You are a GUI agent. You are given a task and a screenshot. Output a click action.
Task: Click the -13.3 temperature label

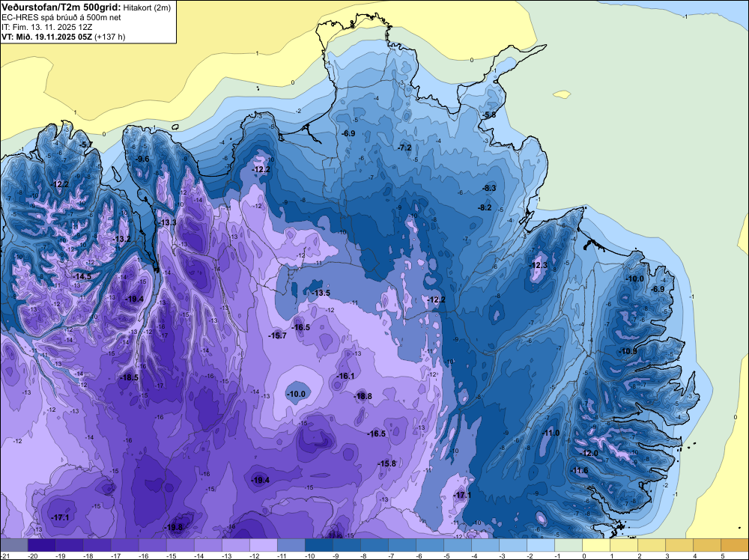click(168, 222)
